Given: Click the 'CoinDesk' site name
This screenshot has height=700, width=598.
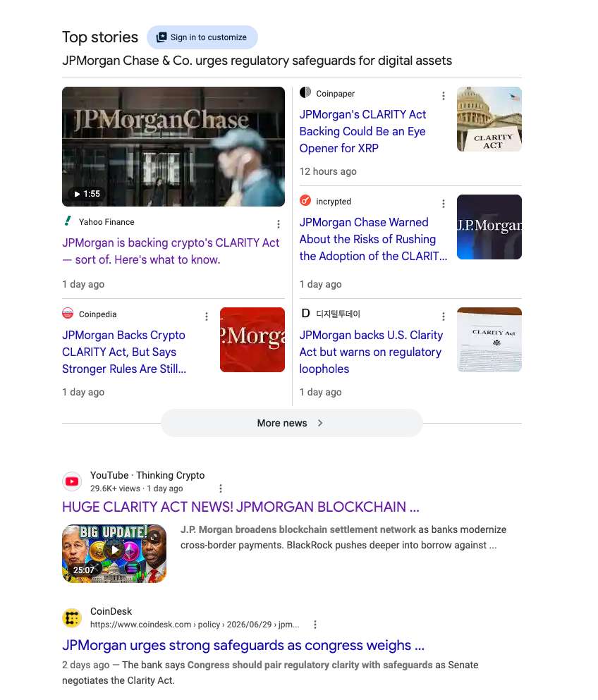Looking at the screenshot, I should coord(111,611).
